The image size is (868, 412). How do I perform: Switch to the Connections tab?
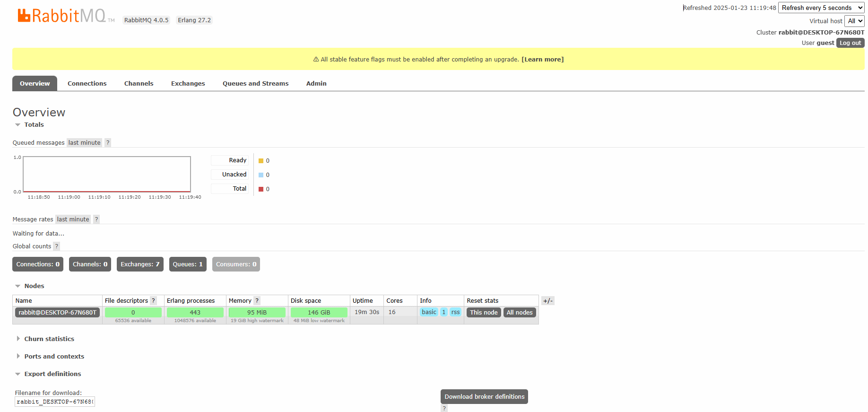[x=87, y=83]
